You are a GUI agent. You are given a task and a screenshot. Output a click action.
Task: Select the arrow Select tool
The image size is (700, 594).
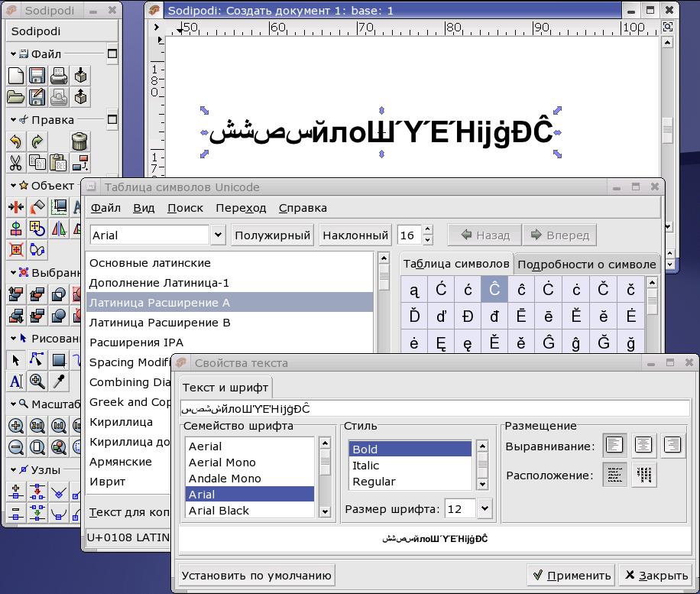point(16,360)
